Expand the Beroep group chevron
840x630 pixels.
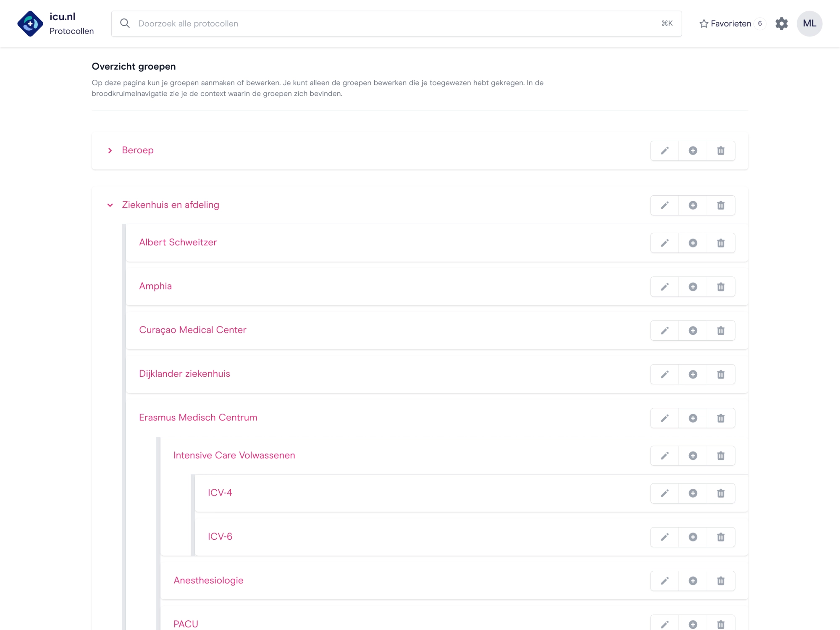[x=110, y=151]
